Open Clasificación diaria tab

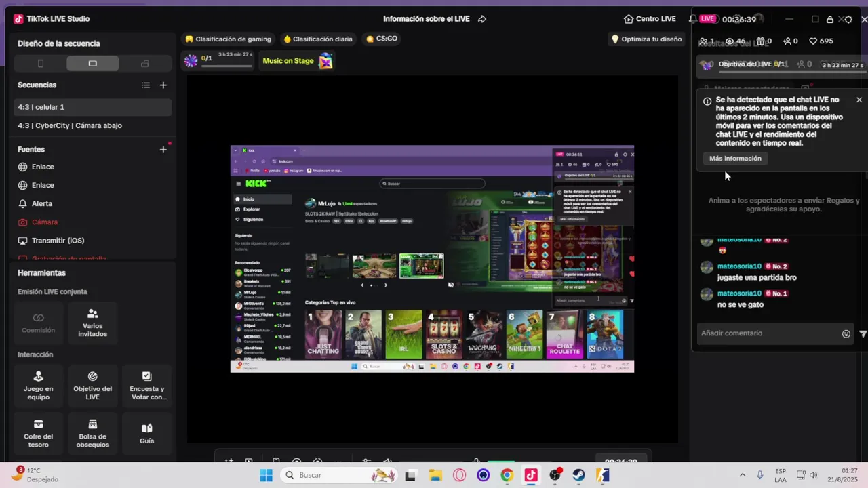[318, 39]
